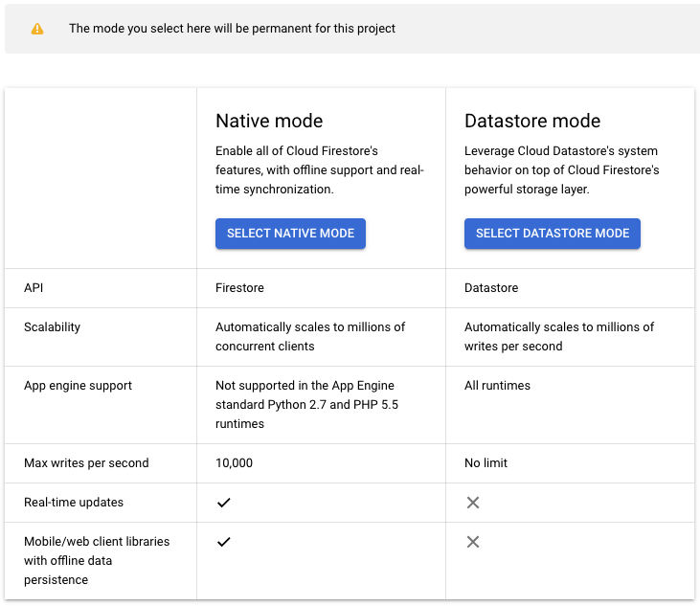
Task: Click the Real-time updates checkmark under Native mode
Action: pyautogui.click(x=224, y=503)
